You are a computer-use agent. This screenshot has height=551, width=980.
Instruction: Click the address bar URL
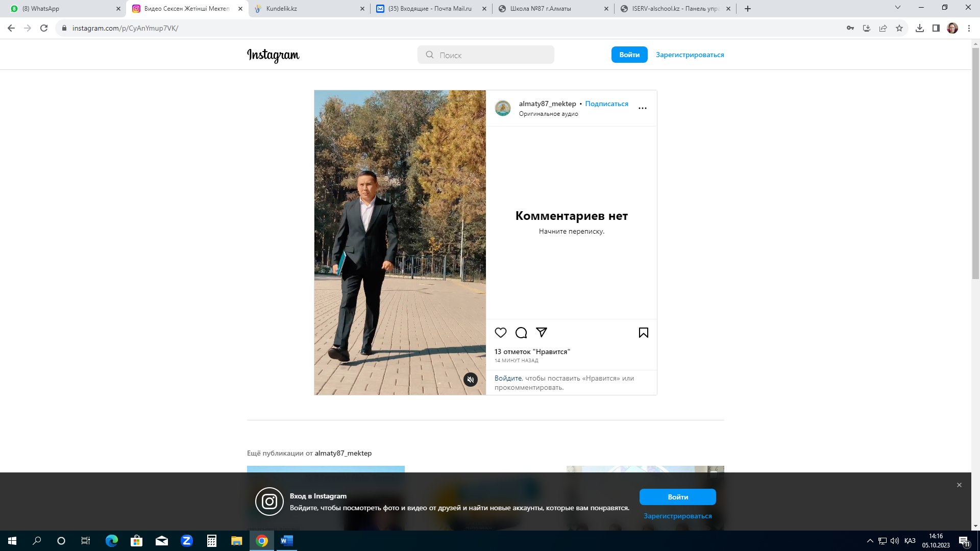[x=125, y=28]
